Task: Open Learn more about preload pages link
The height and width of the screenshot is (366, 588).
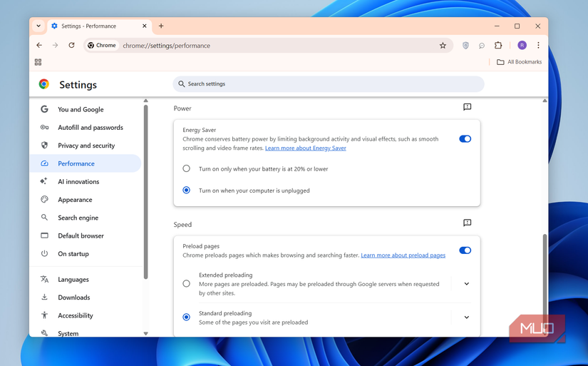Action: coord(403,255)
